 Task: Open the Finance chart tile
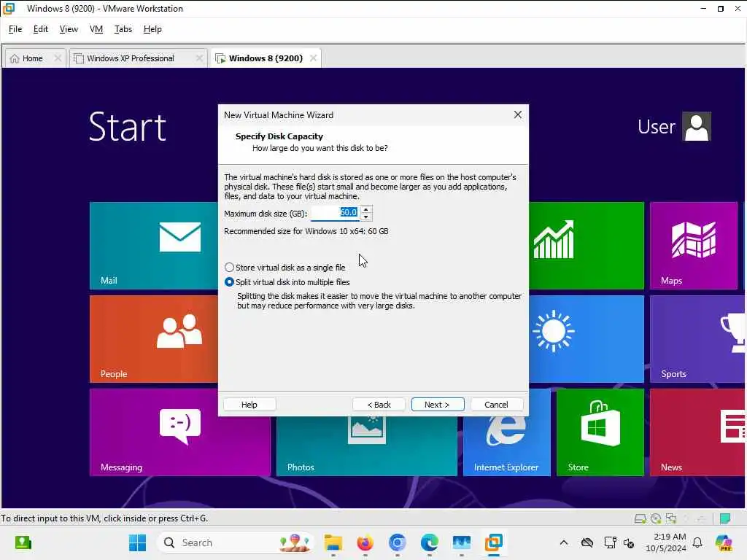[x=587, y=245]
